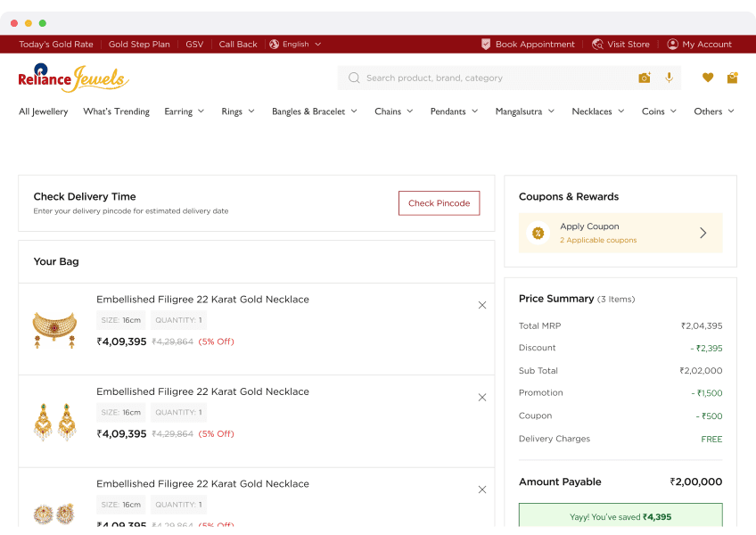
Task: Expand the Mangalsutra menu dropdown
Action: [x=551, y=111]
